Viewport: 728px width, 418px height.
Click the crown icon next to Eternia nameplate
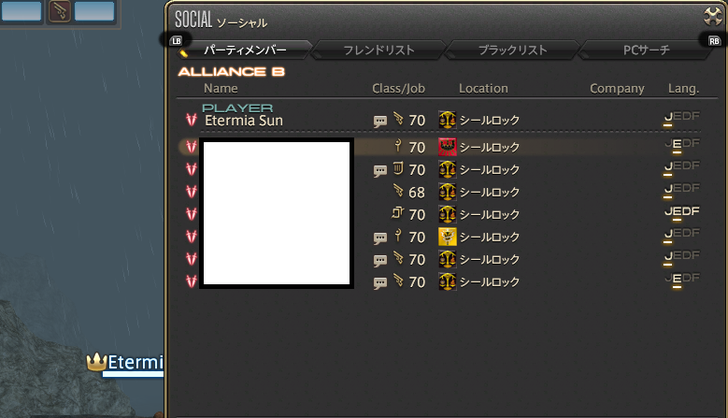click(97, 361)
